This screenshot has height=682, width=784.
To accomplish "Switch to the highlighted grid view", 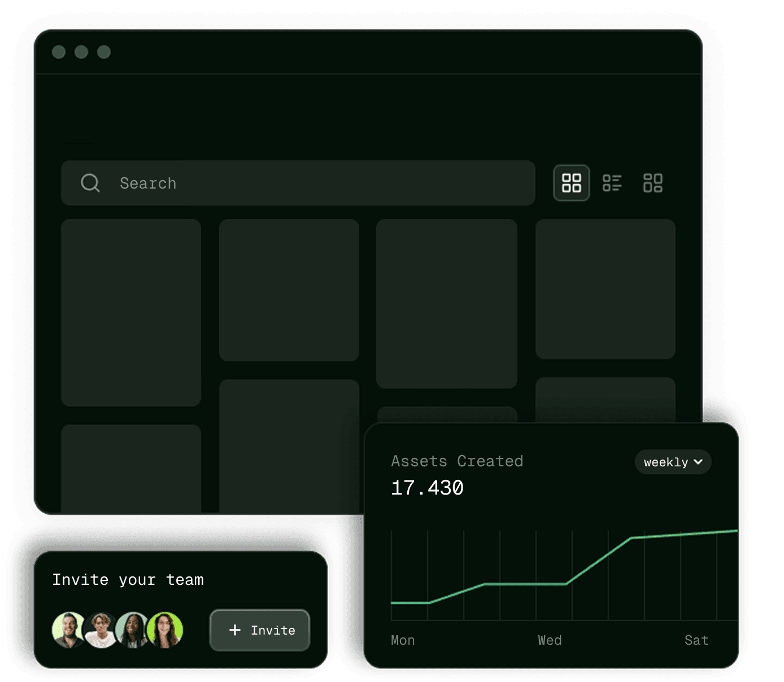I will point(571,183).
